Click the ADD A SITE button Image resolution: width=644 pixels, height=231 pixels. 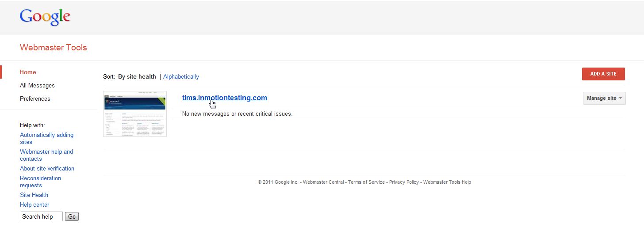603,74
